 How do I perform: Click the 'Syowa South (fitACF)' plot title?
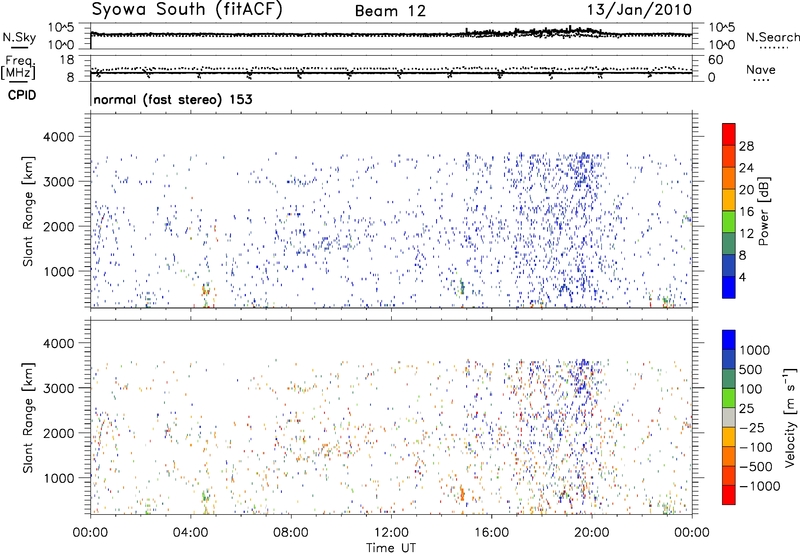tap(187, 9)
